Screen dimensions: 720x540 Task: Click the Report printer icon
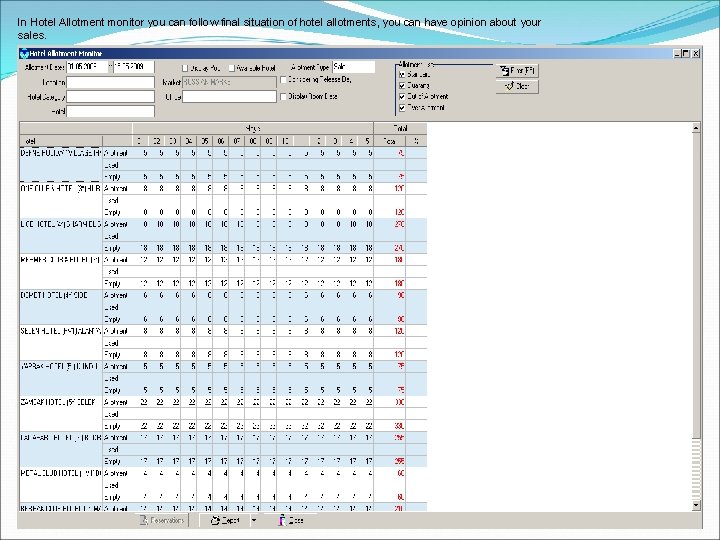tap(215, 520)
